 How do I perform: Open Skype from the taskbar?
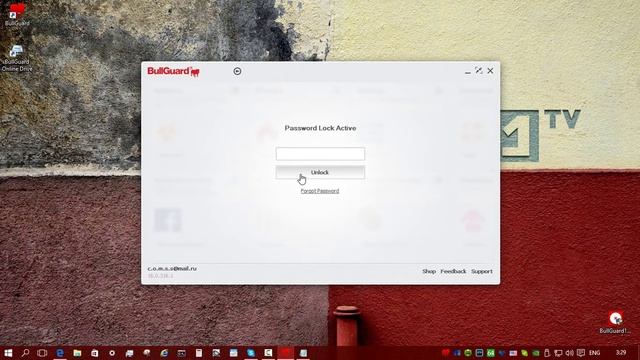tap(251, 353)
